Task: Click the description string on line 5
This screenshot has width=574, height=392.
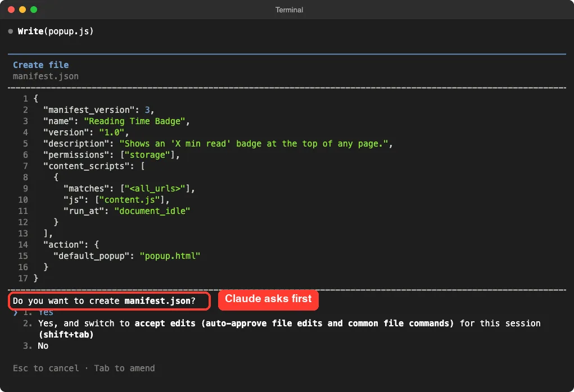Action: coord(254,144)
